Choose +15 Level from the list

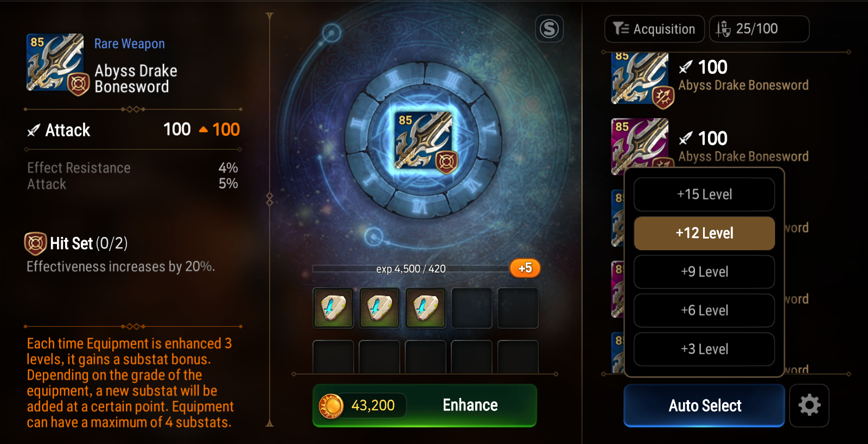(x=704, y=195)
